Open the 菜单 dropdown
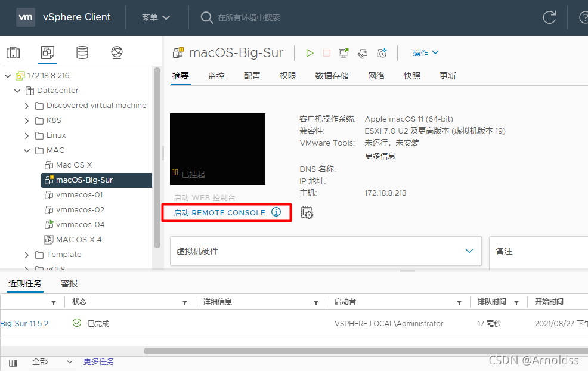This screenshot has height=371, width=588. click(x=156, y=17)
